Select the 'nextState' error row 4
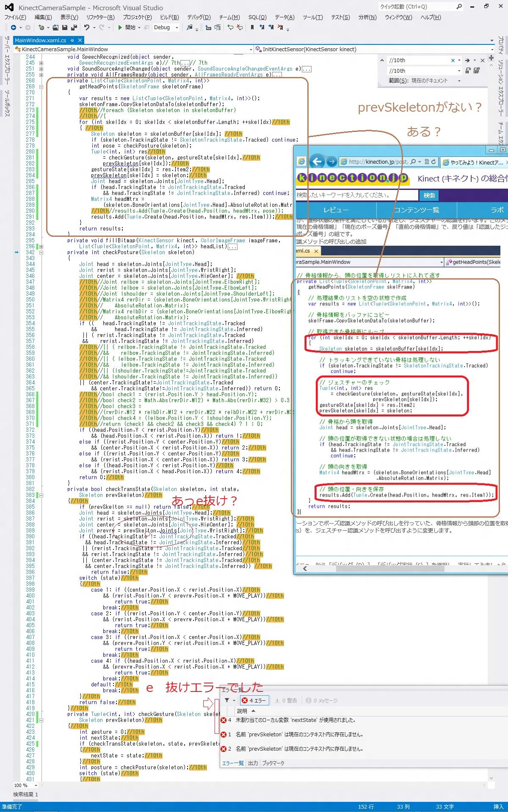The width and height of the screenshot is (508, 812). (364, 720)
